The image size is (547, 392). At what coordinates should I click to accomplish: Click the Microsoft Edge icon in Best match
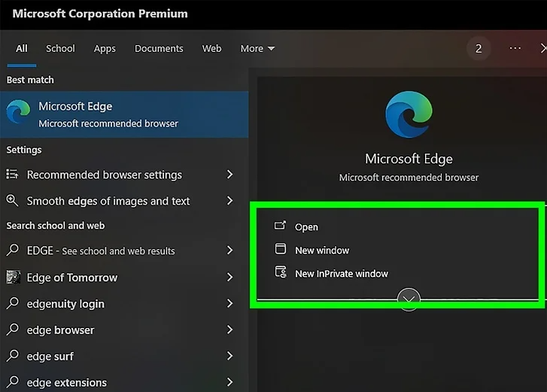18,113
